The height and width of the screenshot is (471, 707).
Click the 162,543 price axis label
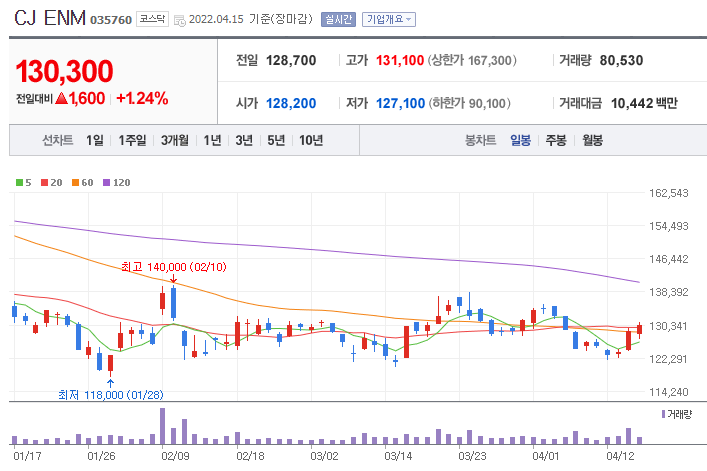pos(669,193)
